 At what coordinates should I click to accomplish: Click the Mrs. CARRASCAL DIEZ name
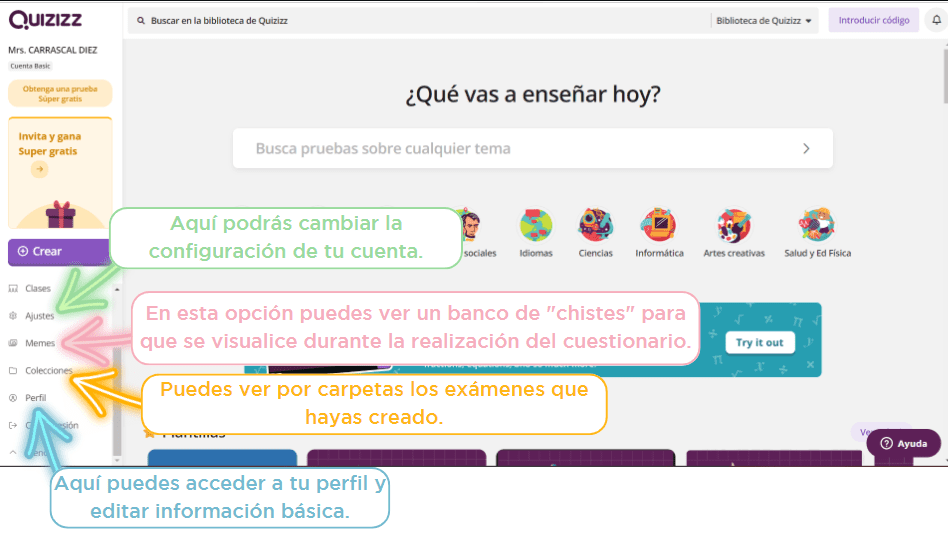[x=53, y=50]
